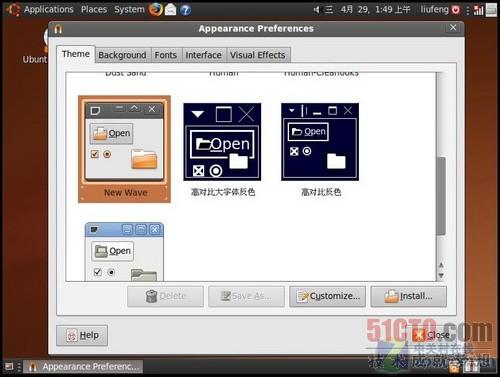500x377 pixels.
Task: Open the Fonts tab
Action: [166, 55]
